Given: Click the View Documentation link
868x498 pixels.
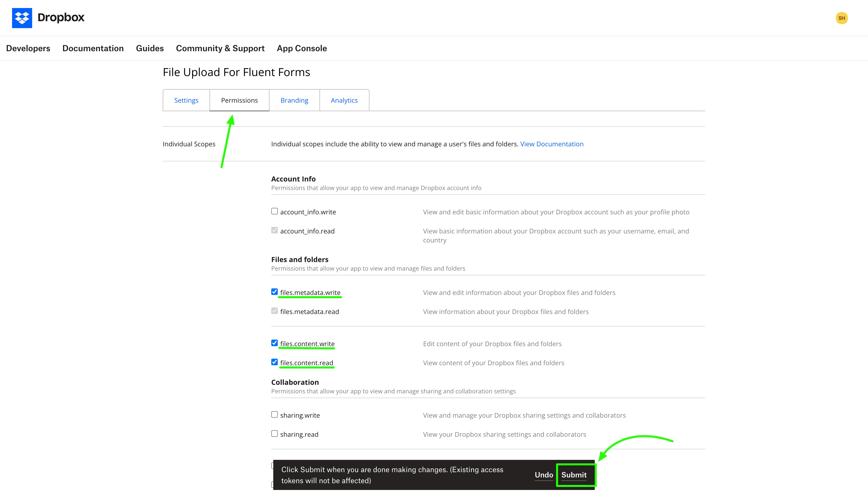Looking at the screenshot, I should click(552, 144).
